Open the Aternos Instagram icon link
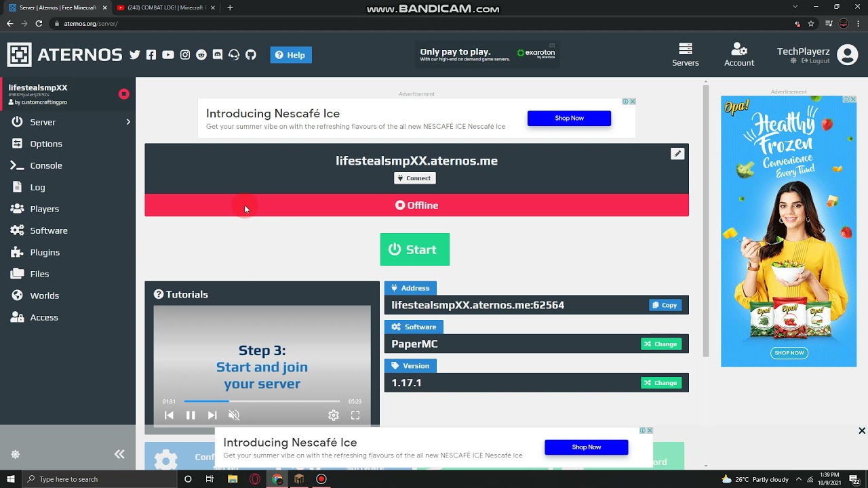 pyautogui.click(x=185, y=55)
